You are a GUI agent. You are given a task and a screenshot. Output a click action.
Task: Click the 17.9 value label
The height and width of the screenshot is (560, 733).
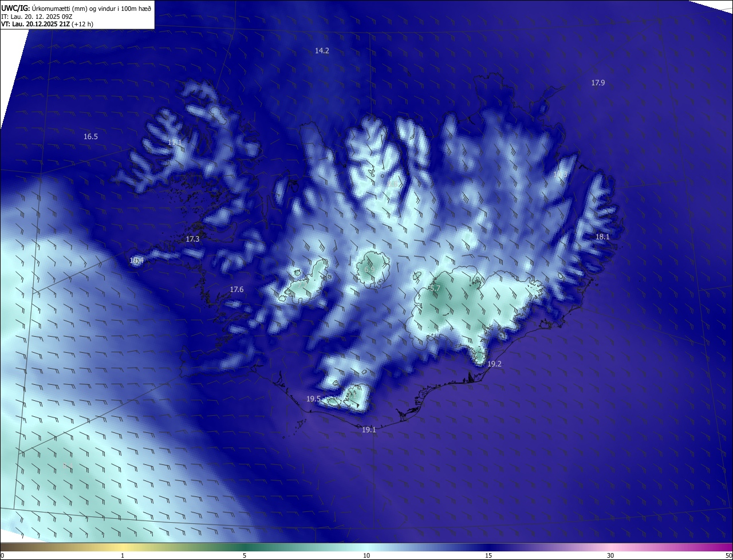pyautogui.click(x=598, y=82)
